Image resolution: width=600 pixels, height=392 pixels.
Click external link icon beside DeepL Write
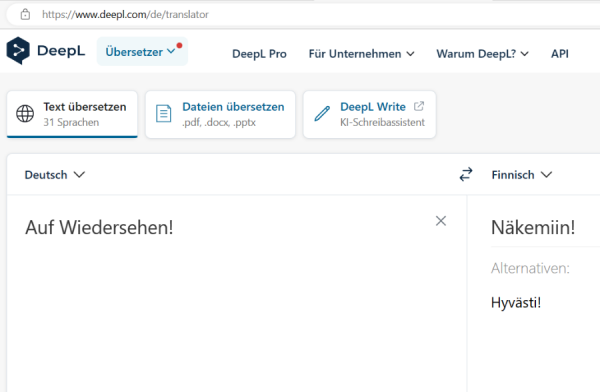coord(419,106)
